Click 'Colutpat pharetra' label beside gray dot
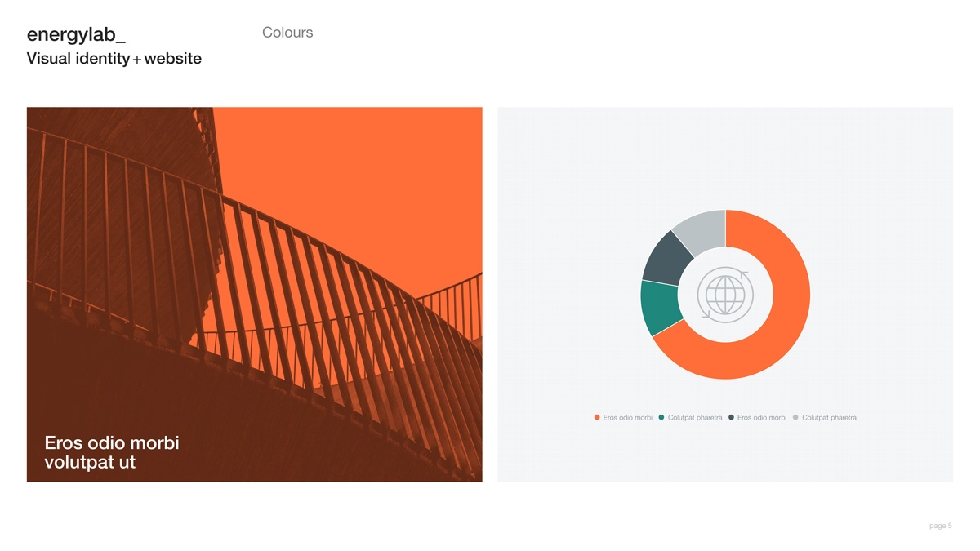This screenshot has width=980, height=551. point(829,418)
